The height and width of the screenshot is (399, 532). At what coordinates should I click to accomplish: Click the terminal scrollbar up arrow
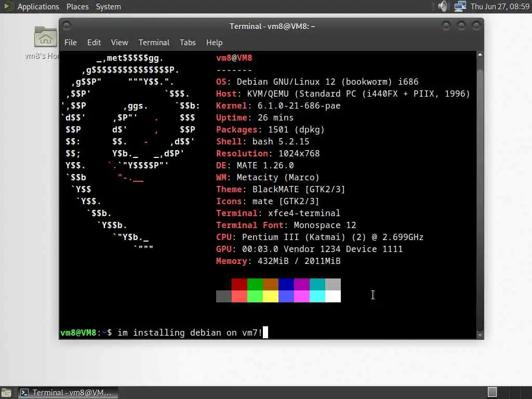pyautogui.click(x=480, y=54)
